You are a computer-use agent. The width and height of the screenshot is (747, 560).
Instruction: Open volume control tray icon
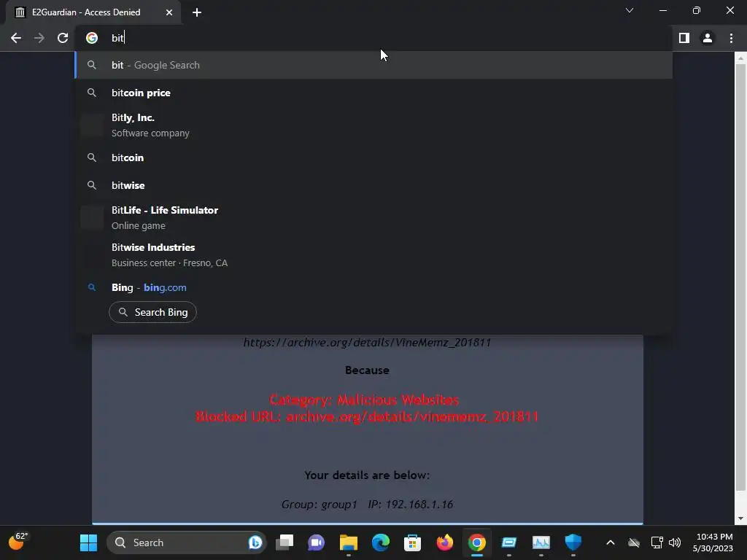click(675, 542)
